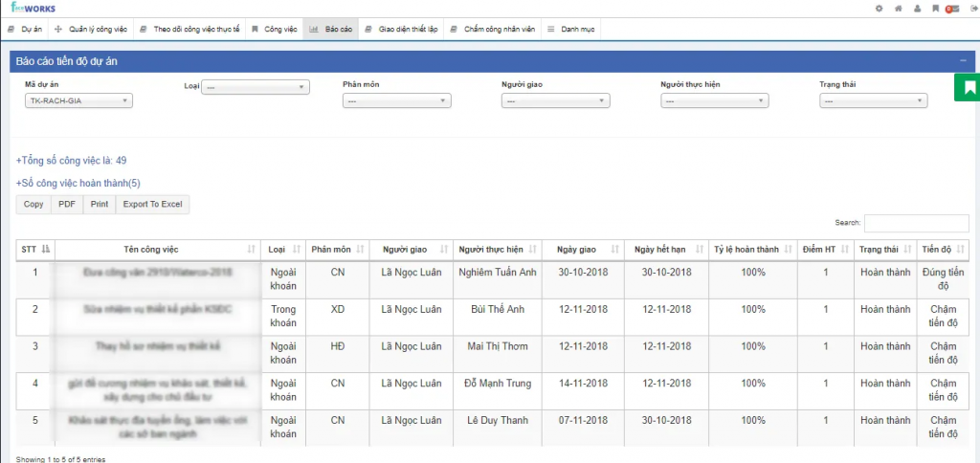Open the Giao diện thiết lập tab
Viewport: 980px width, 463px height.
[x=401, y=29]
